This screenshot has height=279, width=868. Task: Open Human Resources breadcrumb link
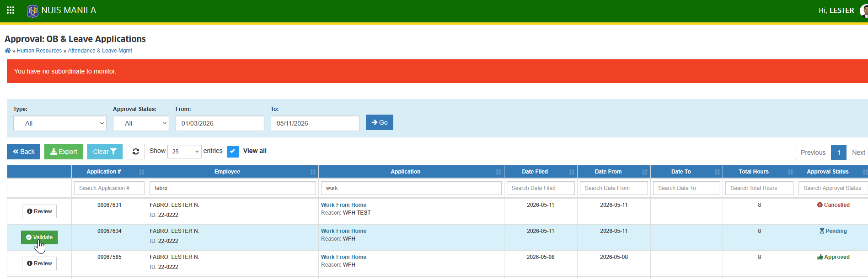click(39, 51)
